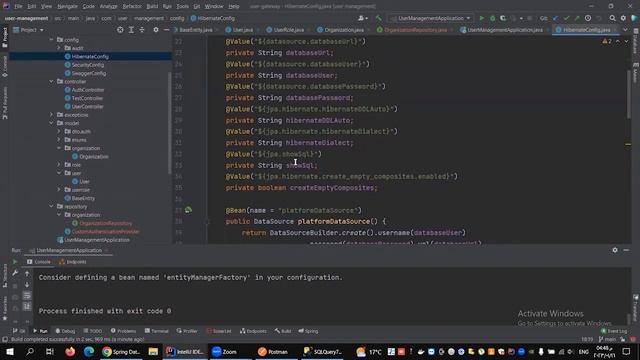
Task: Expand the audit folder
Action: 59,48
